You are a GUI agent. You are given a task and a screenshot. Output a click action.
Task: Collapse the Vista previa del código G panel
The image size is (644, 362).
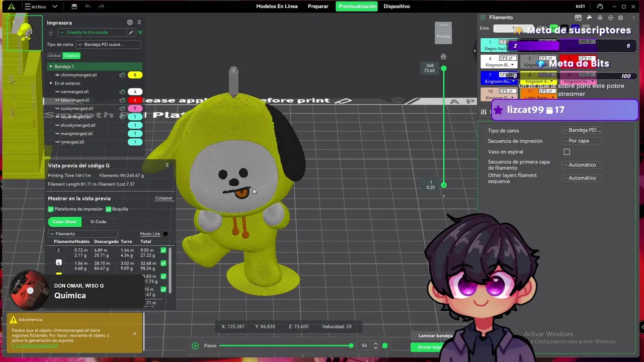pos(167,165)
